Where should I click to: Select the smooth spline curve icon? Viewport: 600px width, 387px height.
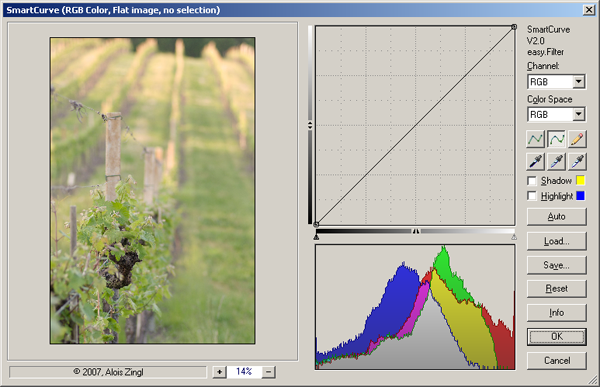(556, 139)
